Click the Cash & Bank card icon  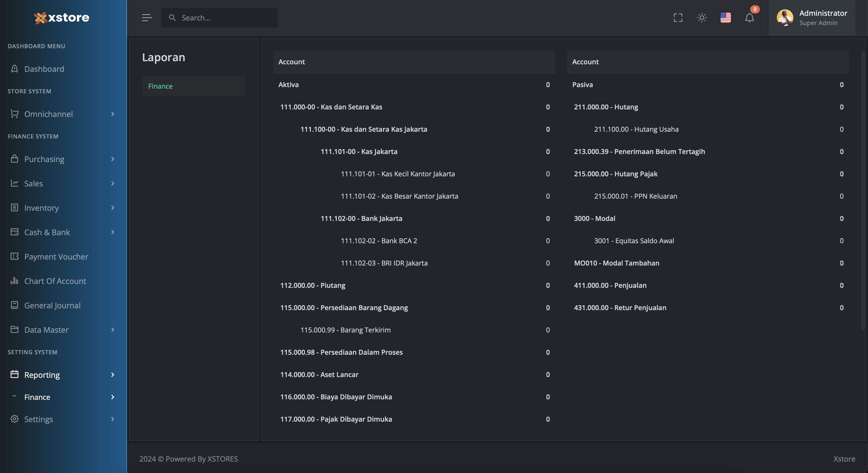15,232
